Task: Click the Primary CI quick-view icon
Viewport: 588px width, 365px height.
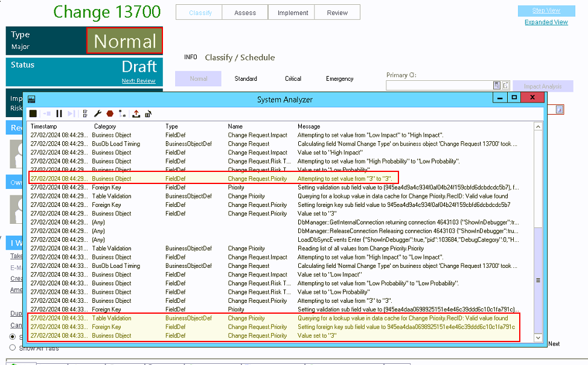Action: point(506,85)
